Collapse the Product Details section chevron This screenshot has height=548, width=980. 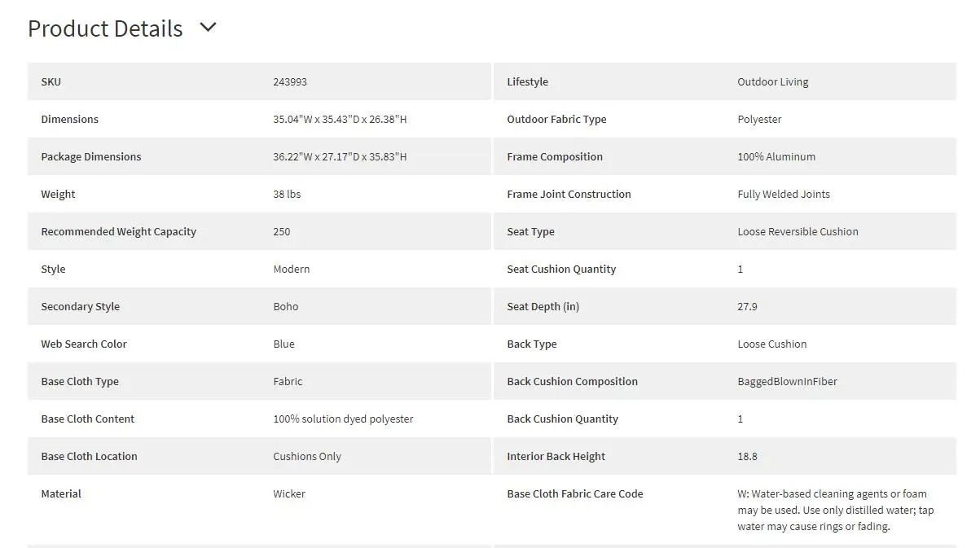(209, 27)
